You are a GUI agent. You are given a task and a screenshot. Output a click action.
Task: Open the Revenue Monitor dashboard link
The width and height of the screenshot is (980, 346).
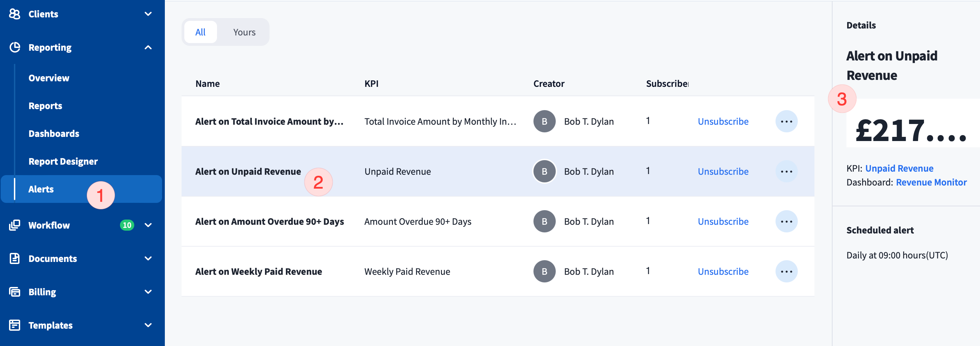(x=931, y=182)
